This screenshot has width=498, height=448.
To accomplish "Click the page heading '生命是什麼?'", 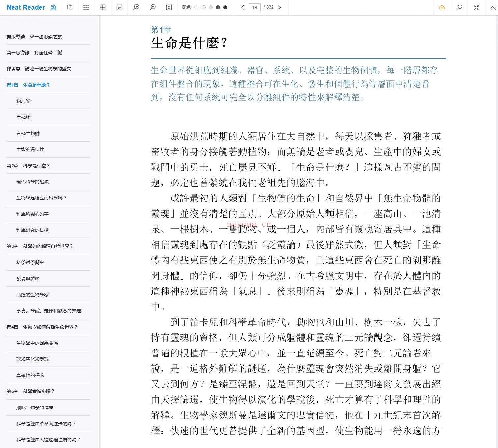I will point(189,43).
